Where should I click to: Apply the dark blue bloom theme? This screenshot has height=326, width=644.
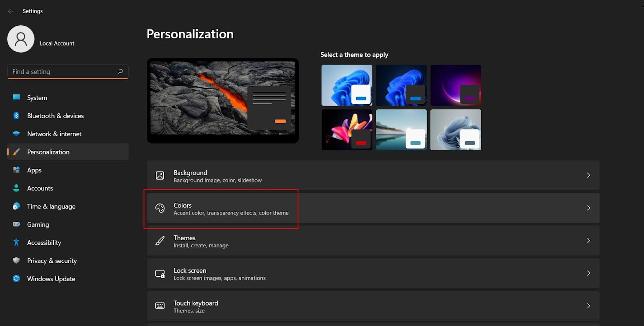click(x=401, y=85)
